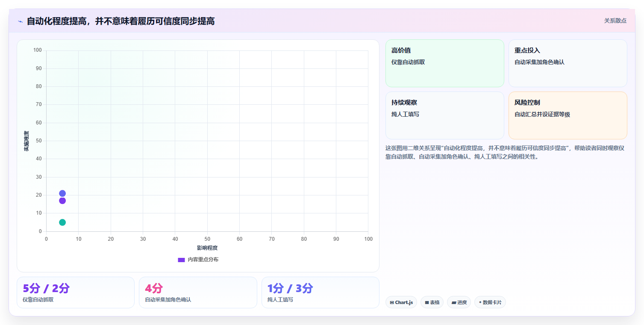Click the 100 tick on the x-axis
The height and width of the screenshot is (325, 644).
368,239
